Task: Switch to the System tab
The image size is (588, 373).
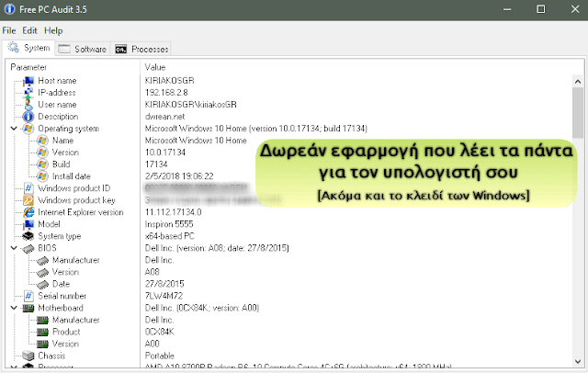Action: (x=28, y=48)
